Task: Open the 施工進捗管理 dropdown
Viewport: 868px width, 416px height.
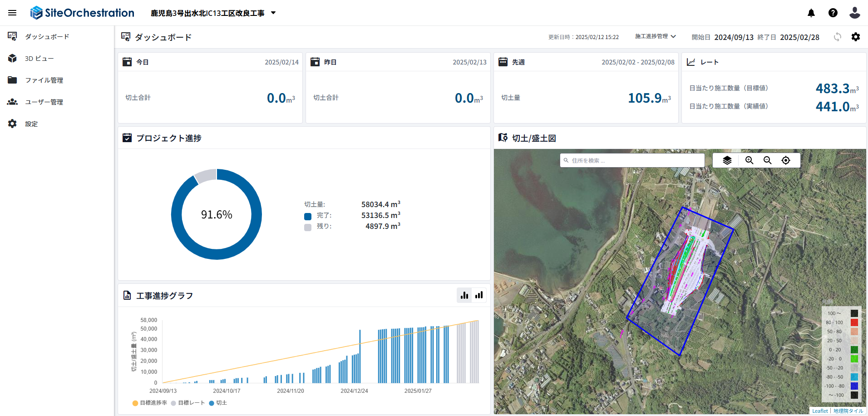Action: [655, 36]
